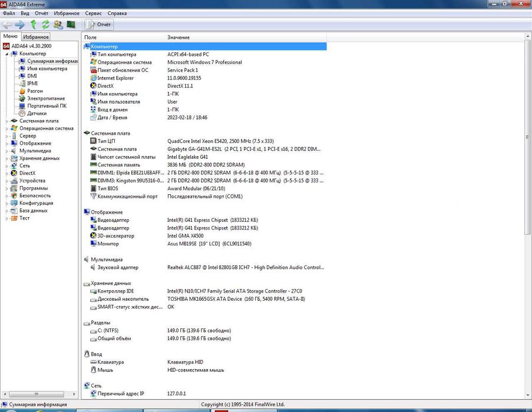Expand the Сеть tree node
Image resolution: width=532 pixels, height=412 pixels.
tap(6, 165)
